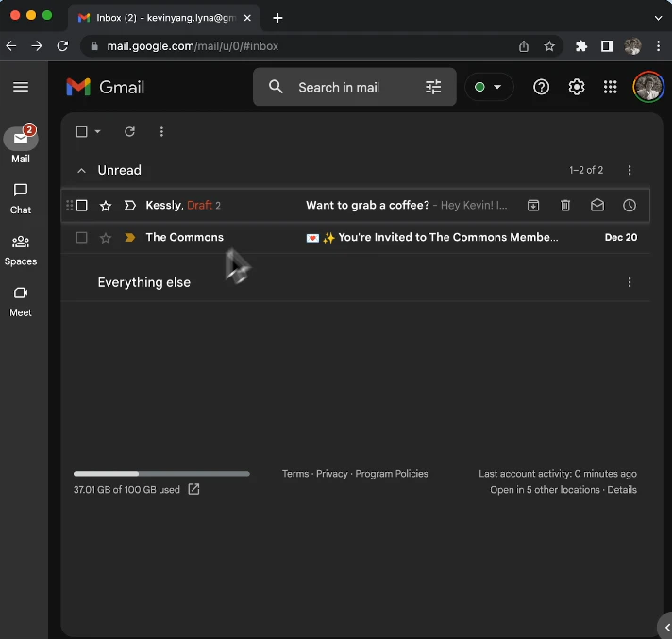The height and width of the screenshot is (639, 672).
Task: Open Chrome extensions puzzle icon
Action: click(x=580, y=46)
